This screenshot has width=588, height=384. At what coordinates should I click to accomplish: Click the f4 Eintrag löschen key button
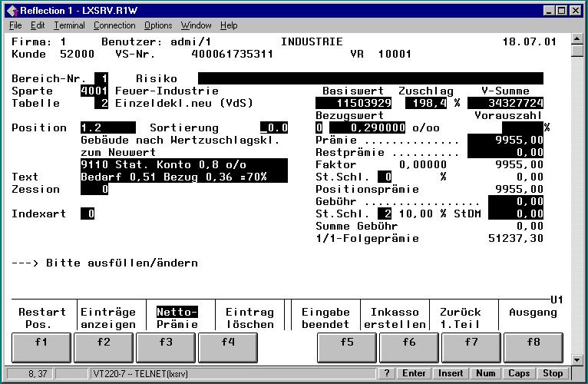point(228,348)
